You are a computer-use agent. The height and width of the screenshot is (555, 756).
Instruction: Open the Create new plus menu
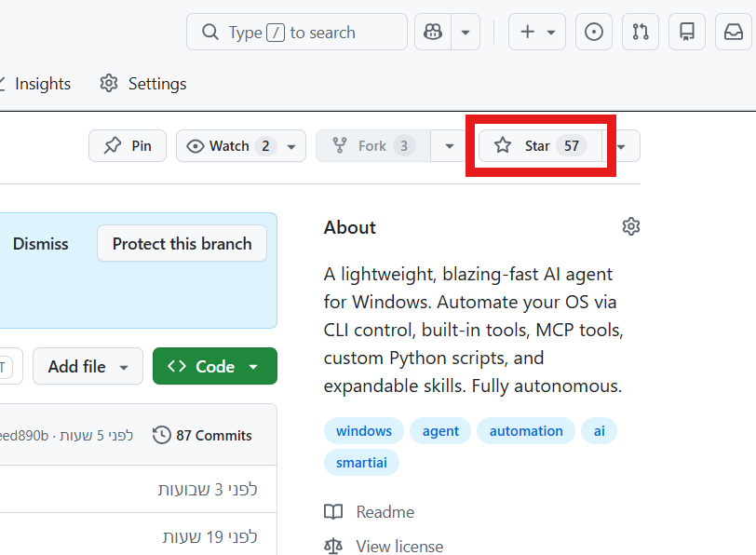[537, 32]
